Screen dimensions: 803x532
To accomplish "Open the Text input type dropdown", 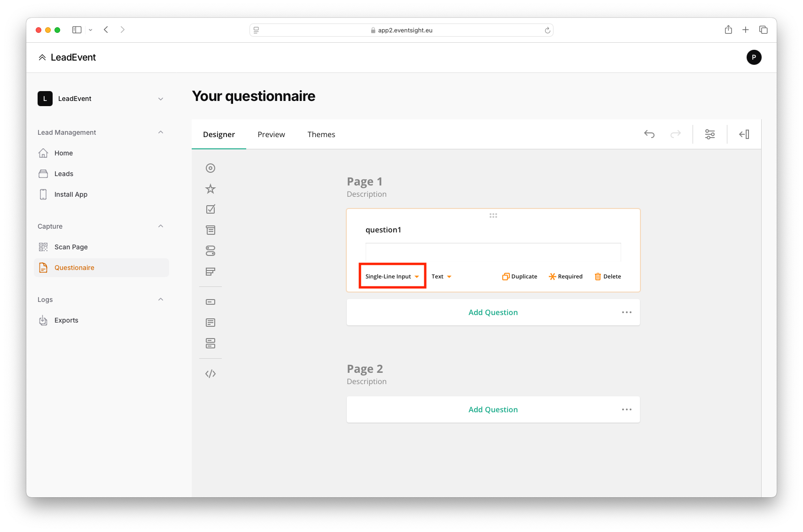I will [x=442, y=277].
